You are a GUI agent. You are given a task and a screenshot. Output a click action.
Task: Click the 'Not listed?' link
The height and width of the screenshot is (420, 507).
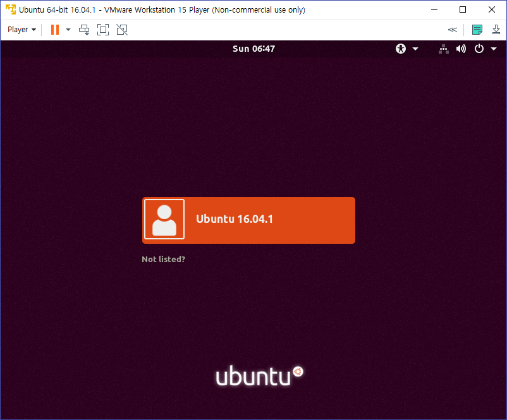[x=163, y=259]
